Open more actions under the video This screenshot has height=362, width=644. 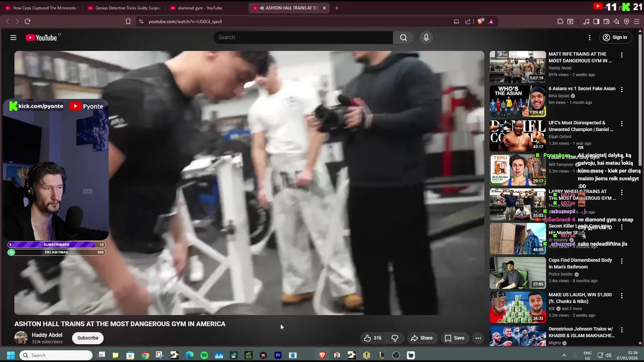click(x=478, y=338)
